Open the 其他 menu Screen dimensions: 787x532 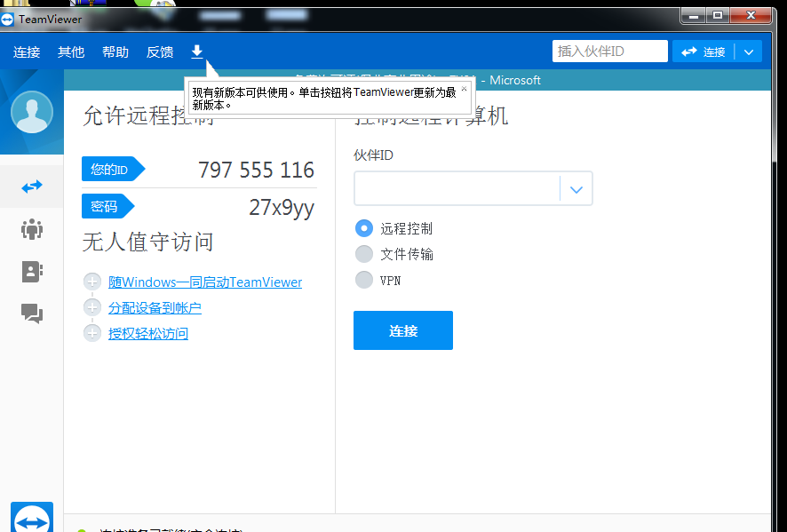(x=71, y=52)
